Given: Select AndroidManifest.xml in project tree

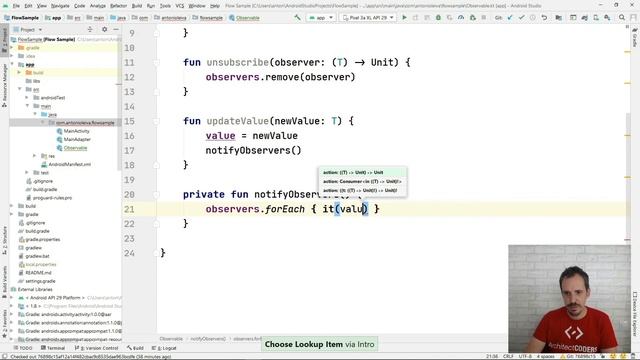Looking at the screenshot, I should (x=69, y=164).
